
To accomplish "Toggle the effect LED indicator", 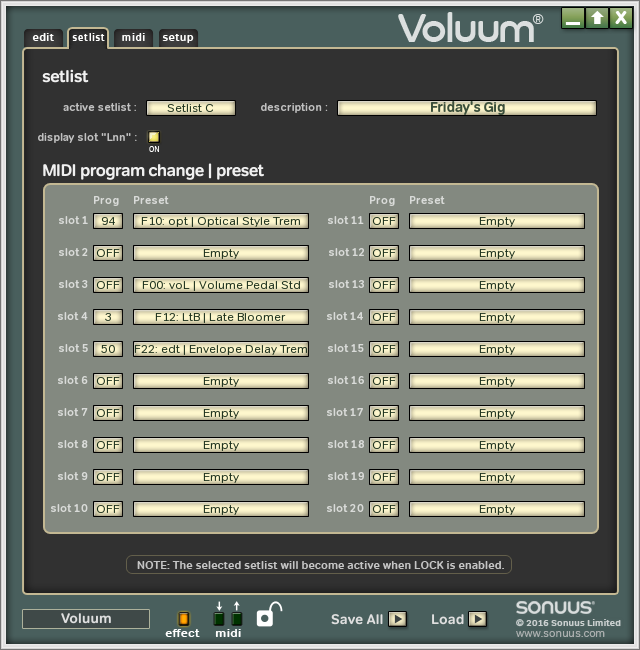I will click(183, 618).
